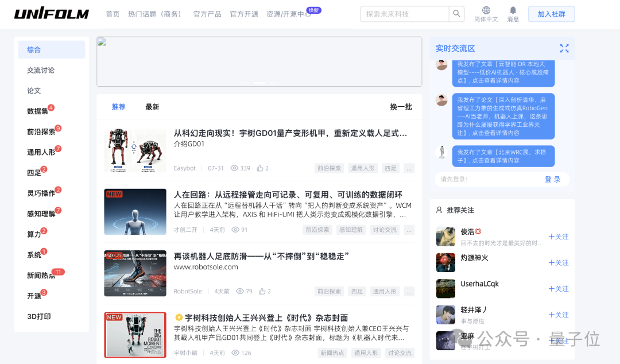Open UserhaLCqk's avatar
The image size is (620, 364).
[x=445, y=289]
